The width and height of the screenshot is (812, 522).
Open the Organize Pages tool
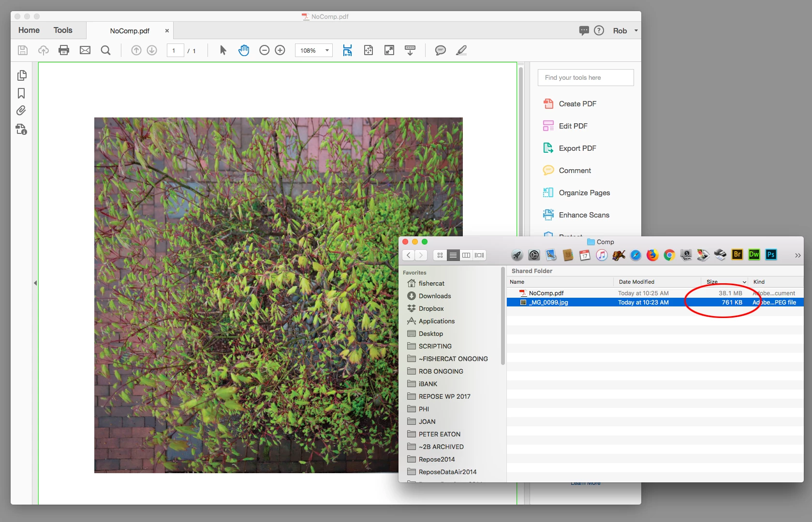coord(576,192)
